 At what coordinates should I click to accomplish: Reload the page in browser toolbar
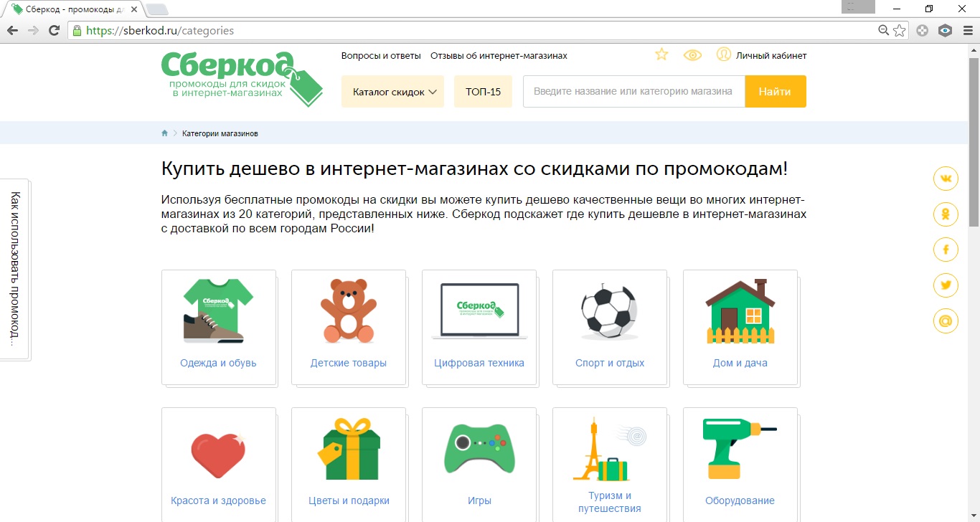click(x=54, y=31)
